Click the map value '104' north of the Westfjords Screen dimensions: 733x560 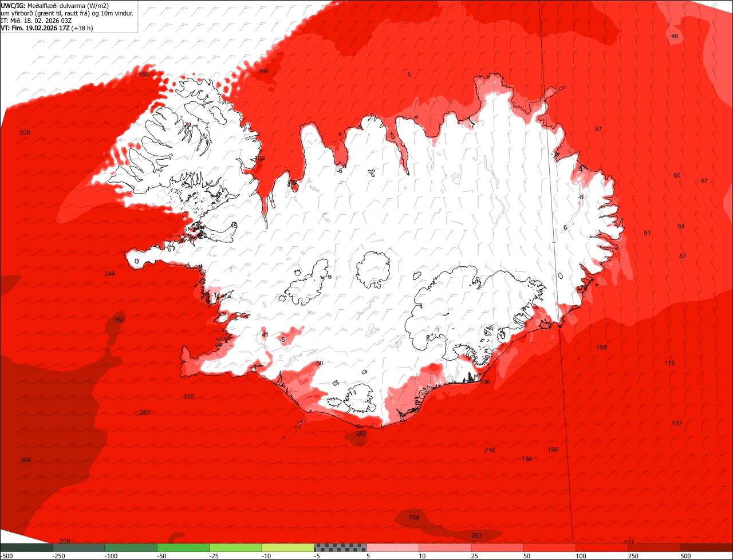coord(263,71)
